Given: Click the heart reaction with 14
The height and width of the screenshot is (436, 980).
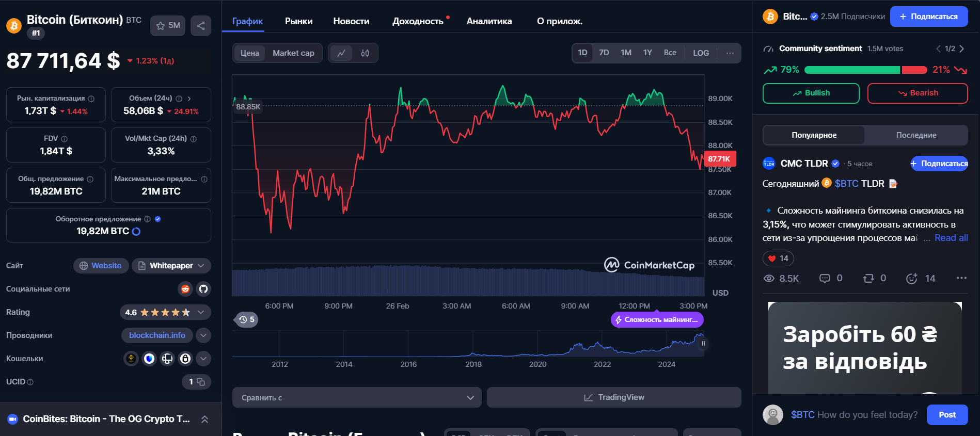Looking at the screenshot, I should [x=778, y=259].
